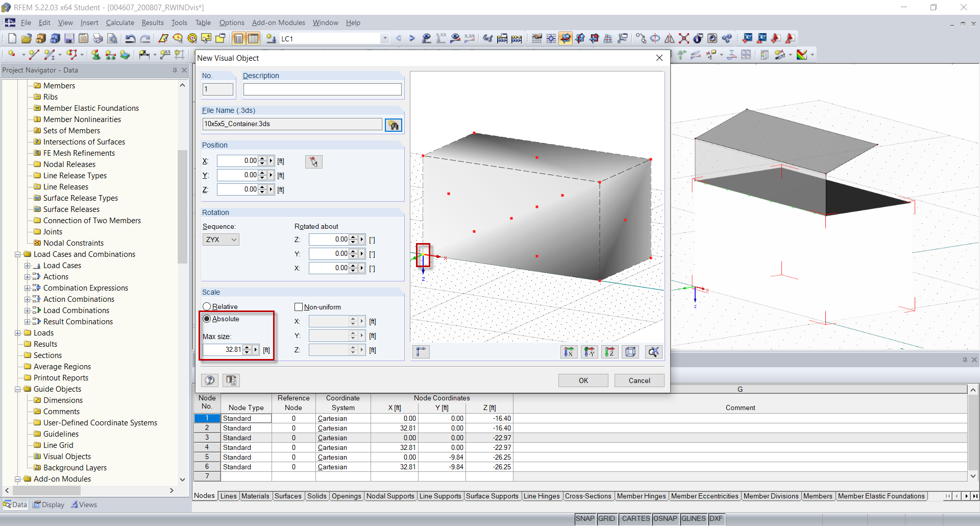Toggle SNAP mode in the status bar
The image size is (980, 526).
(x=585, y=518)
